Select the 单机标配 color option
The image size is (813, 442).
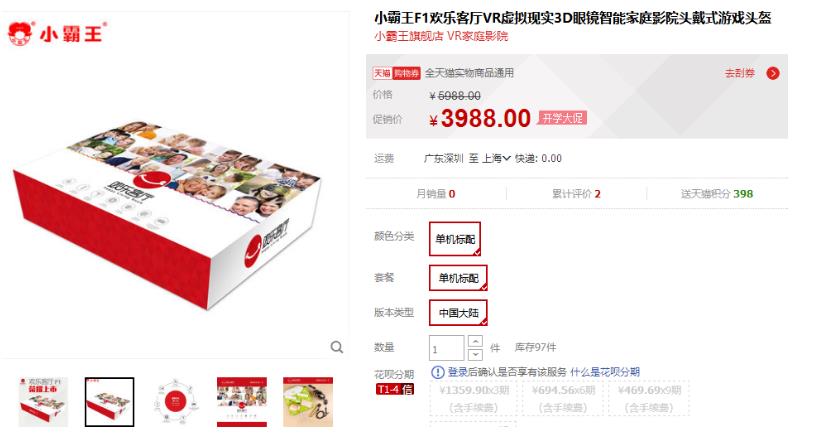tap(455, 239)
